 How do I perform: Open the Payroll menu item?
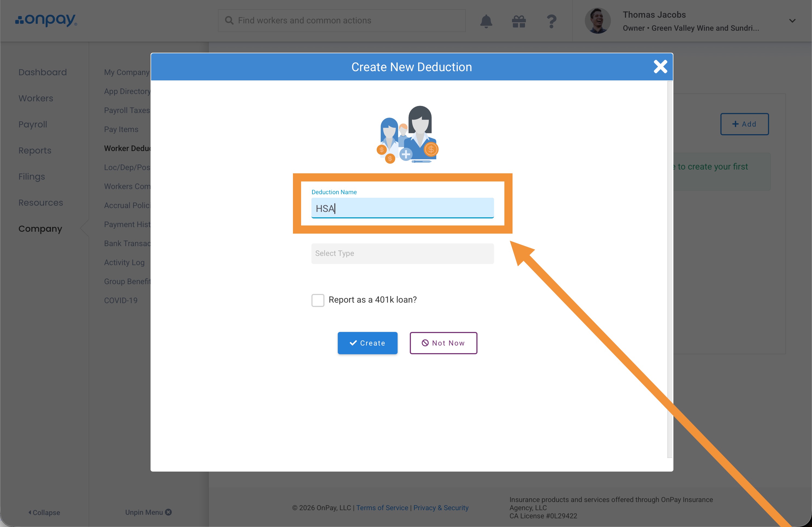coord(33,124)
